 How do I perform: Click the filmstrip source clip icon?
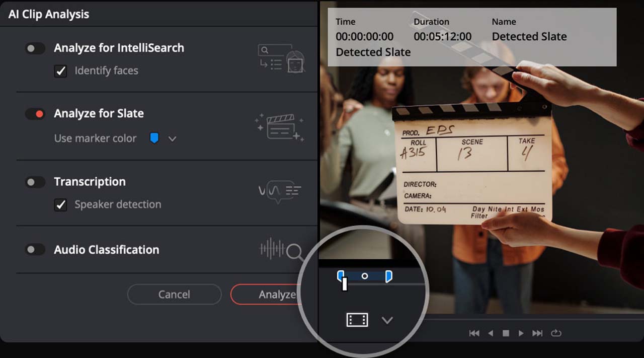coord(357,320)
